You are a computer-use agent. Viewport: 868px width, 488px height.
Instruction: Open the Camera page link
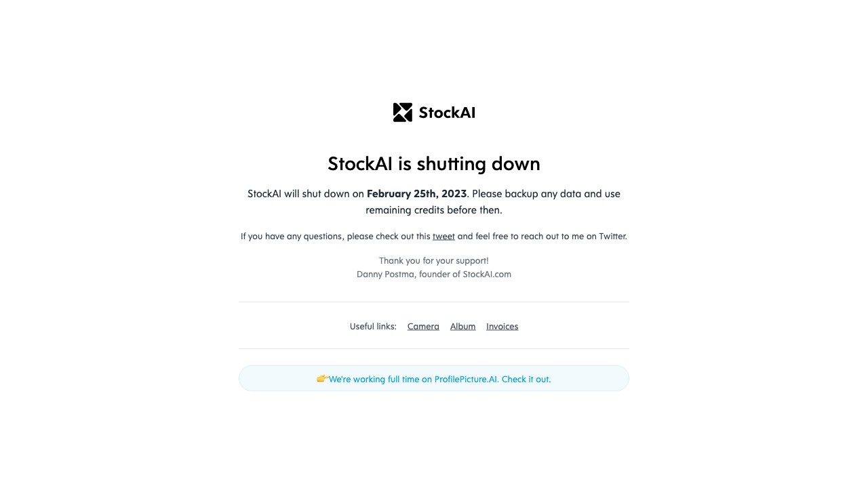tap(423, 326)
